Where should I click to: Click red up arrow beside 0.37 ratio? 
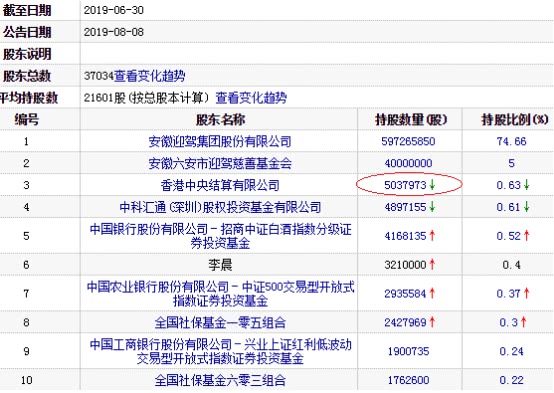coord(526,293)
